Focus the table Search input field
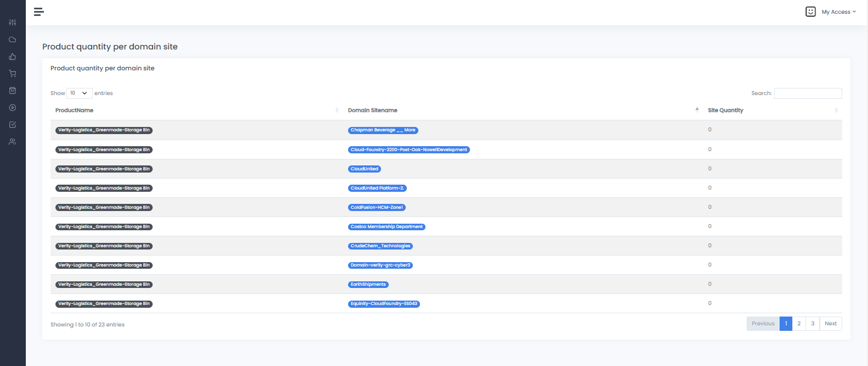This screenshot has width=868, height=366. point(808,93)
